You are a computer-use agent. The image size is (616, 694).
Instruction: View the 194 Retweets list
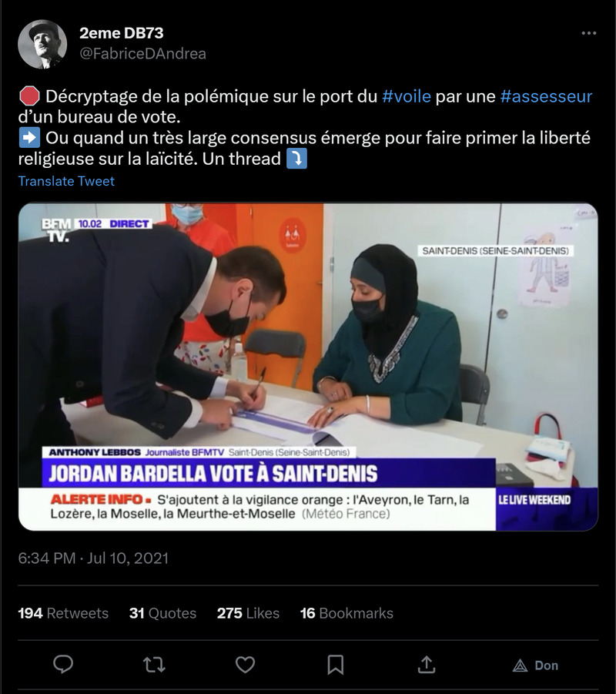click(63, 613)
